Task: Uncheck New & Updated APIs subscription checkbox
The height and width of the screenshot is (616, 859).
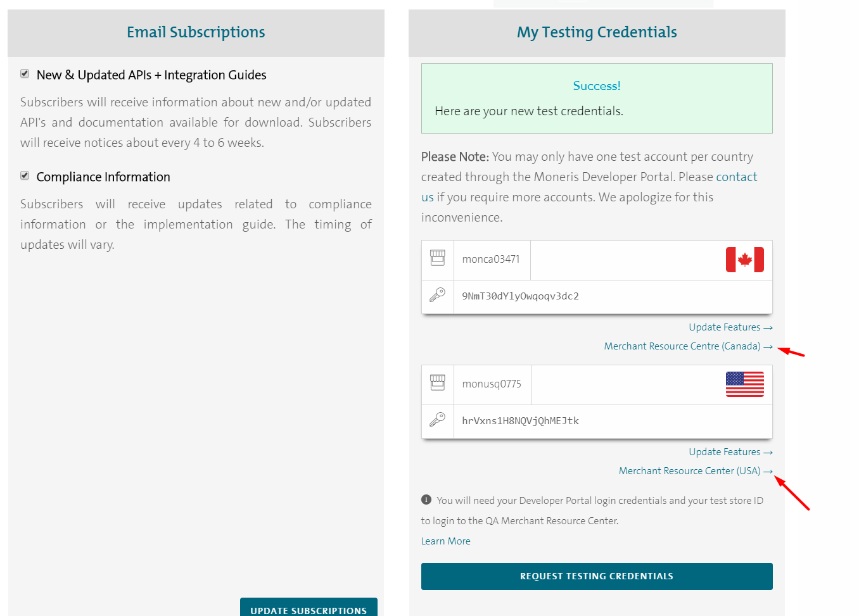Action: pyautogui.click(x=25, y=73)
